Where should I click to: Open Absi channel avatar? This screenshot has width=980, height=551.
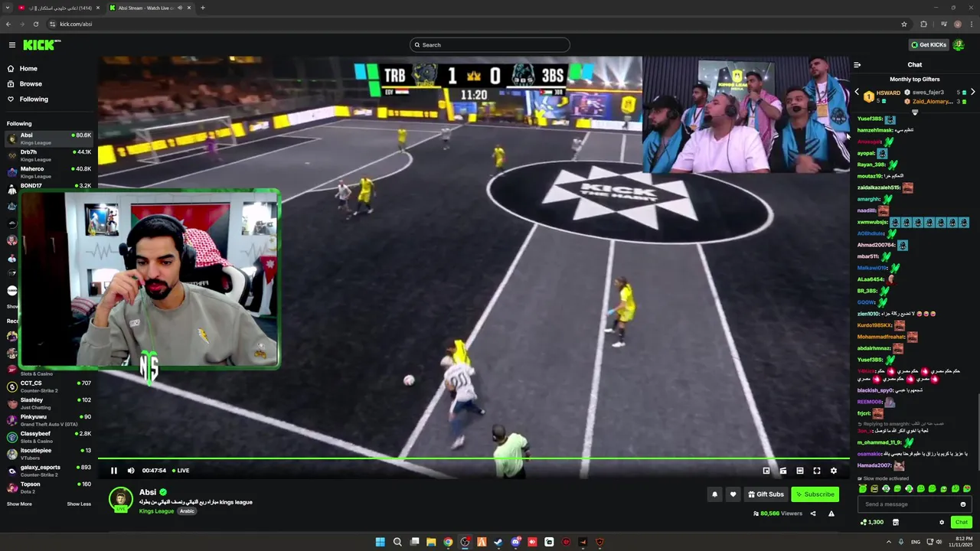(120, 499)
